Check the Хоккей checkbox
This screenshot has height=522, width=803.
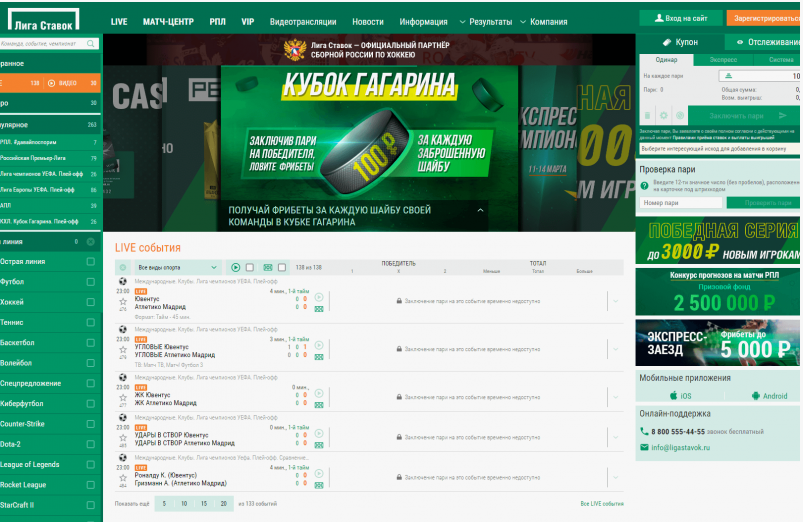click(x=91, y=302)
